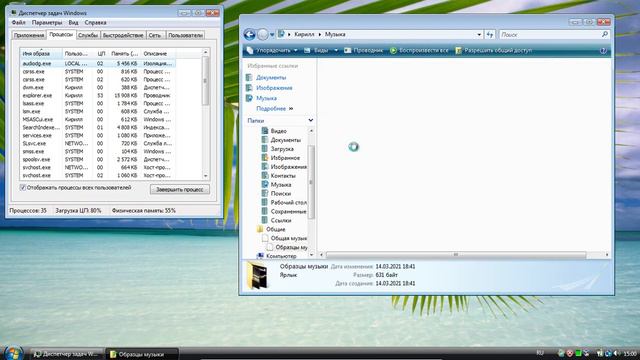
Task: Click the search magnifier icon in Explorer
Action: click(x=604, y=35)
